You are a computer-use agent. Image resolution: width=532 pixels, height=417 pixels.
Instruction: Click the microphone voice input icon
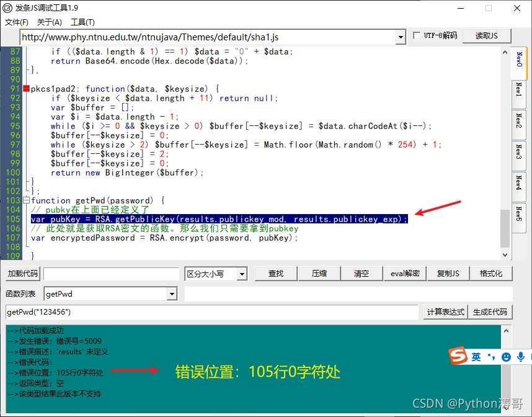tap(521, 357)
